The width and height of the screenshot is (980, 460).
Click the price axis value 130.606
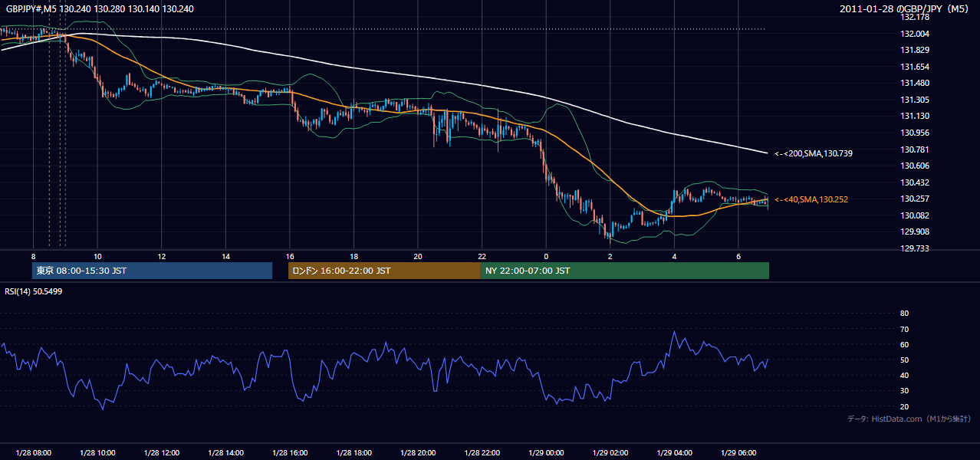point(915,166)
